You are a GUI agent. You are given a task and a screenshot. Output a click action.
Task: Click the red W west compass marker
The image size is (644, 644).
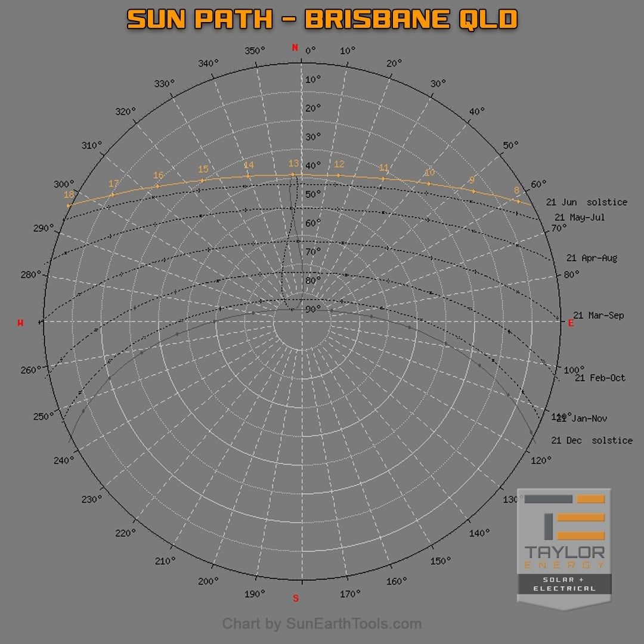(x=21, y=323)
